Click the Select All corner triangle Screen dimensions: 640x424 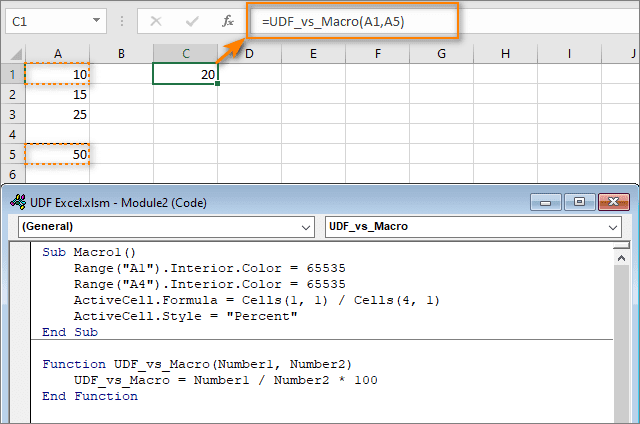(16, 54)
